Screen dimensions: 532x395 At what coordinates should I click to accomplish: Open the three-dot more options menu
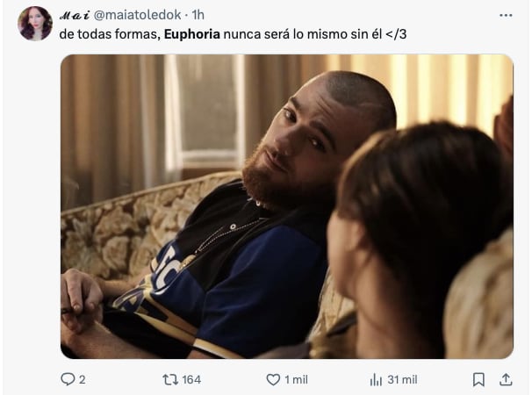[x=506, y=15]
